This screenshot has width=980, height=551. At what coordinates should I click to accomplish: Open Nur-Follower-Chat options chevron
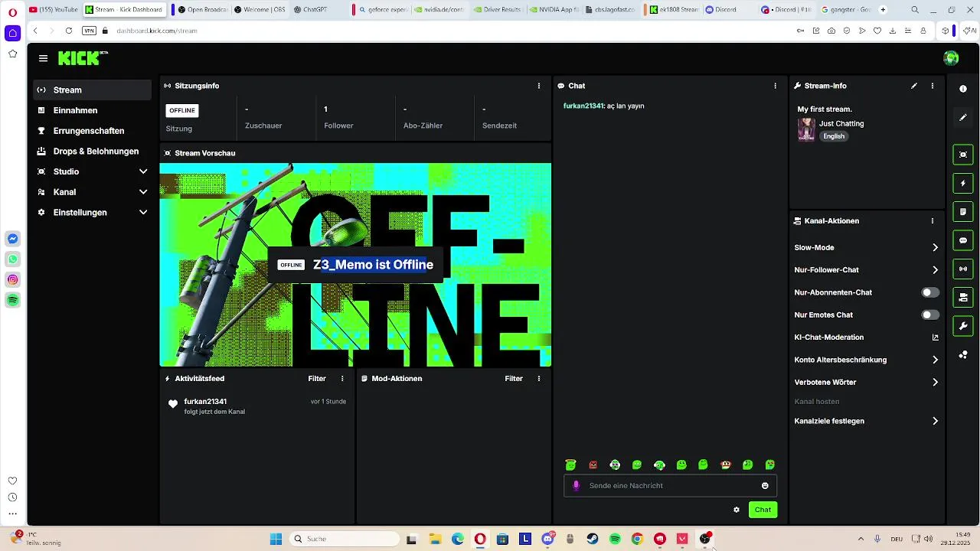pyautogui.click(x=935, y=269)
